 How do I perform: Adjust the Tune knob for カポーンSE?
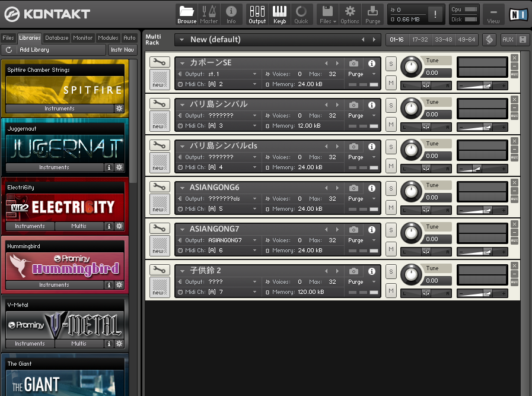click(x=411, y=66)
